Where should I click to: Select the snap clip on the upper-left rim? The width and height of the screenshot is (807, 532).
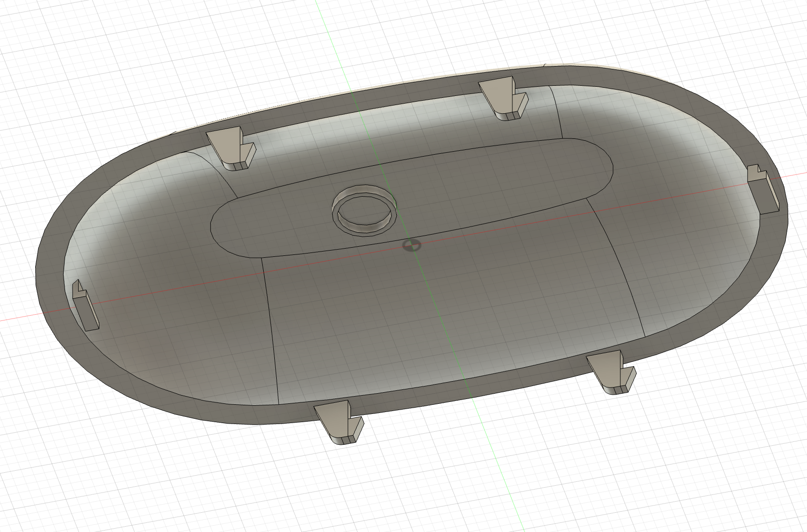(231, 149)
